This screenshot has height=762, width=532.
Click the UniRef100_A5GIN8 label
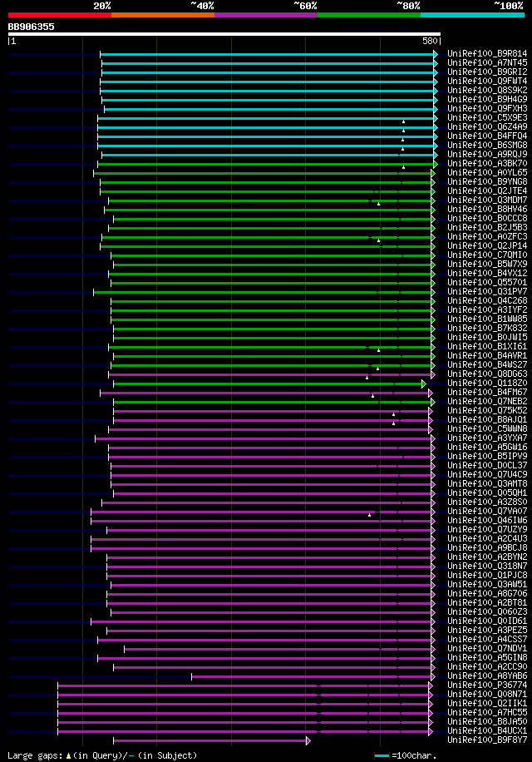tap(487, 657)
